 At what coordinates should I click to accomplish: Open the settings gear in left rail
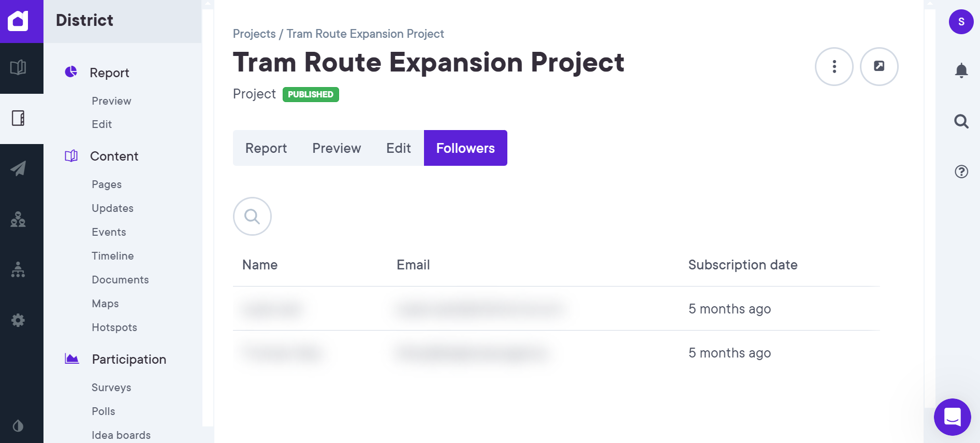[x=18, y=320]
